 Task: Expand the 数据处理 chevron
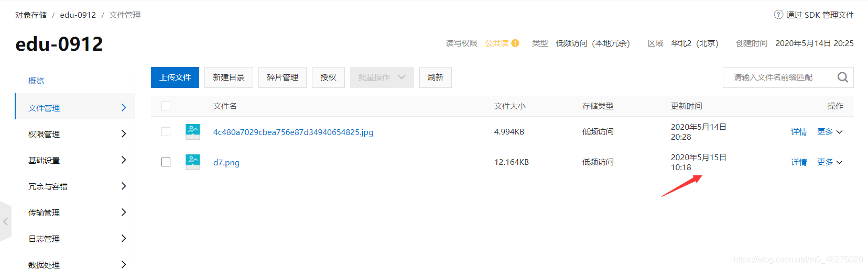point(124,264)
